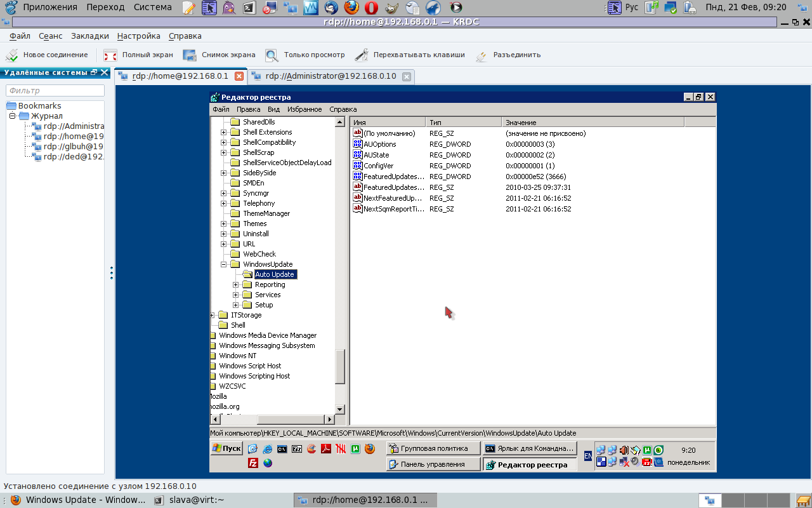This screenshot has width=812, height=508.
Task: Launch Firefox from top panel
Action: (x=351, y=8)
